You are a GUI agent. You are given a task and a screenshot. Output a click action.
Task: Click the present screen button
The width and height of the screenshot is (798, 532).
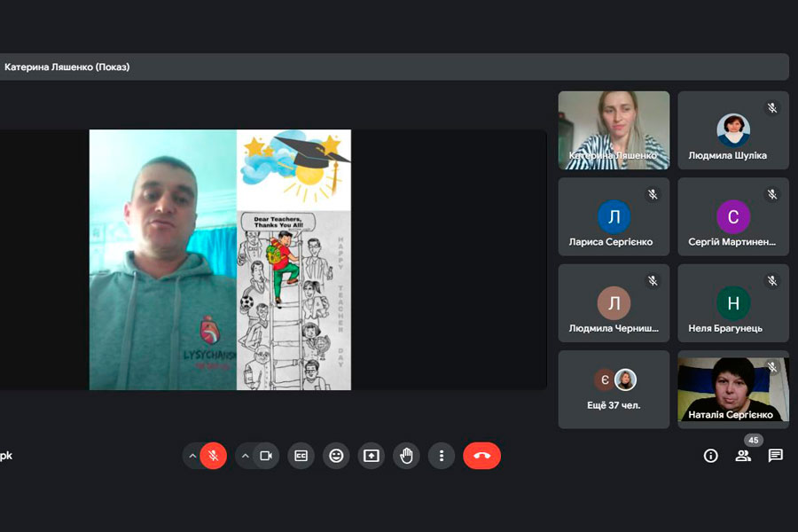click(x=371, y=456)
